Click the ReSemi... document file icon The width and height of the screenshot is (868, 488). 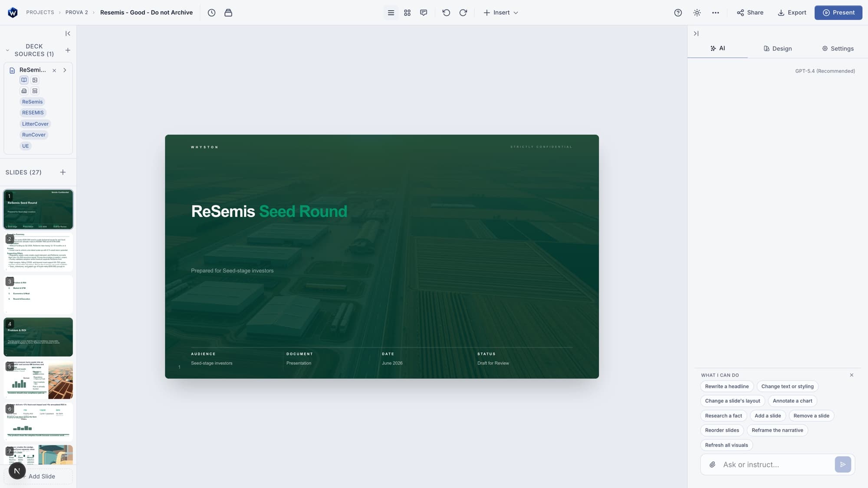tap(12, 70)
